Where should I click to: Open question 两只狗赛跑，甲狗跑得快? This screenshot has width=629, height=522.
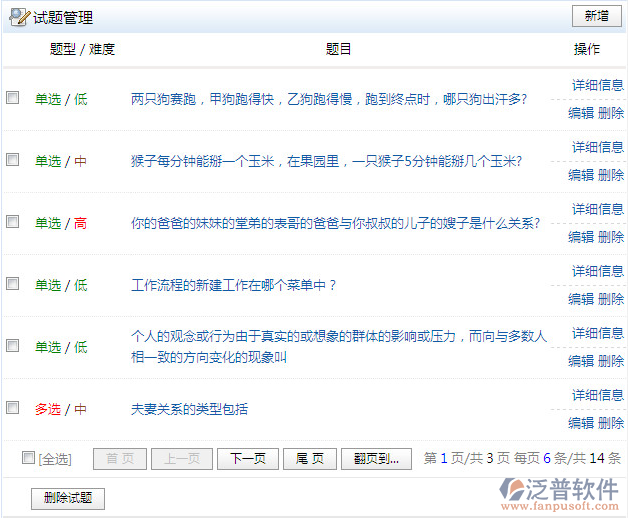pos(329,99)
